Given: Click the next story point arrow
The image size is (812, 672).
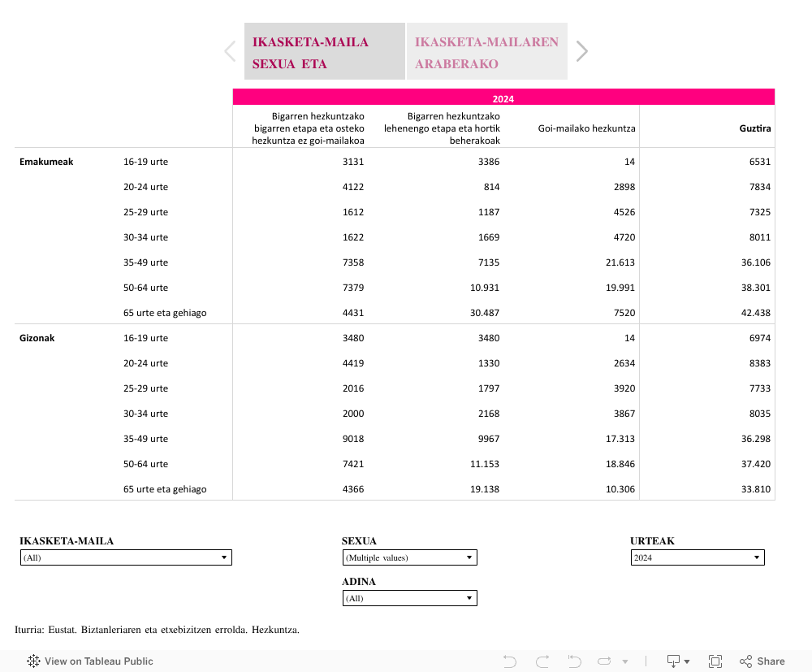Looking at the screenshot, I should pyautogui.click(x=582, y=51).
